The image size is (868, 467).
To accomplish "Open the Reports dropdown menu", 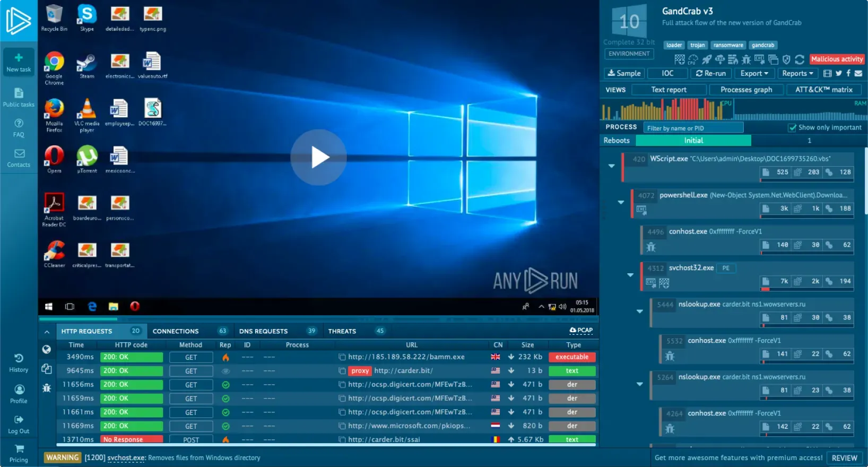I will 797,73.
